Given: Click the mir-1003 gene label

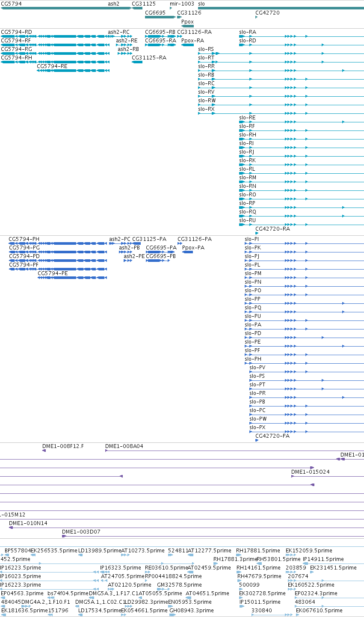Looking at the screenshot, I should click(x=182, y=3).
